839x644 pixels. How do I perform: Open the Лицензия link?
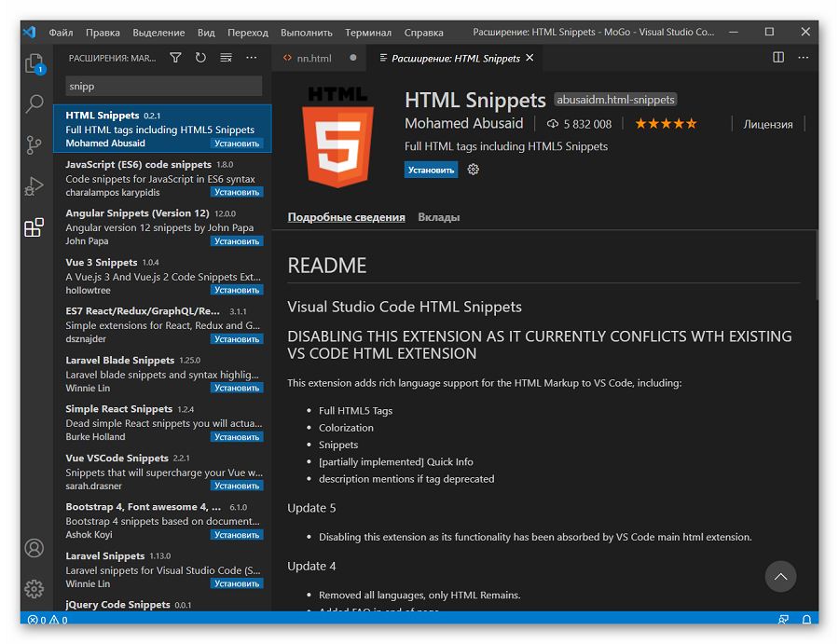point(768,124)
